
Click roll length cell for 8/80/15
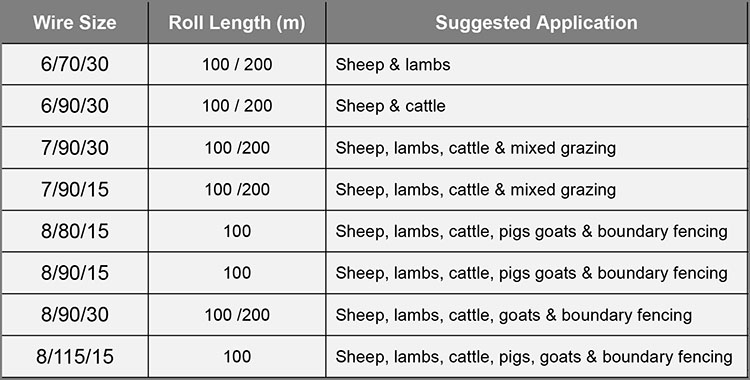237,231
